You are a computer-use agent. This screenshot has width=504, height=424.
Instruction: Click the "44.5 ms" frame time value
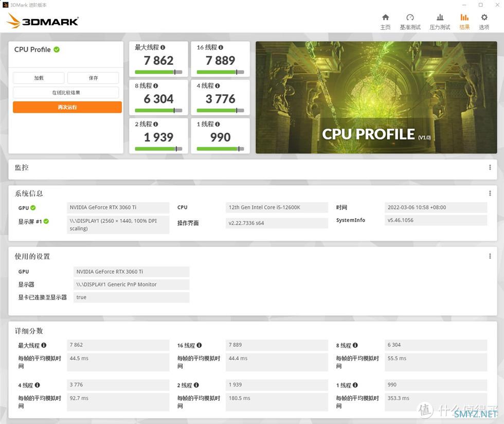(118, 362)
